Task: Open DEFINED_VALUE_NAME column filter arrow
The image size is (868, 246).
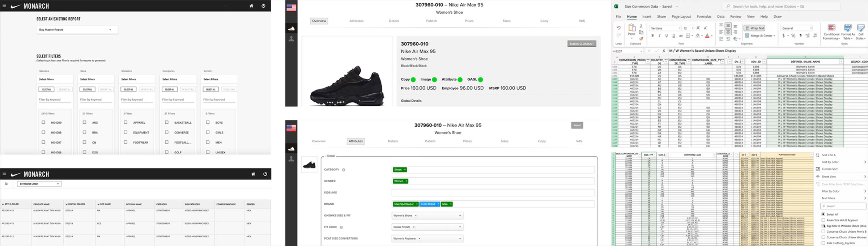Action: [x=841, y=62]
